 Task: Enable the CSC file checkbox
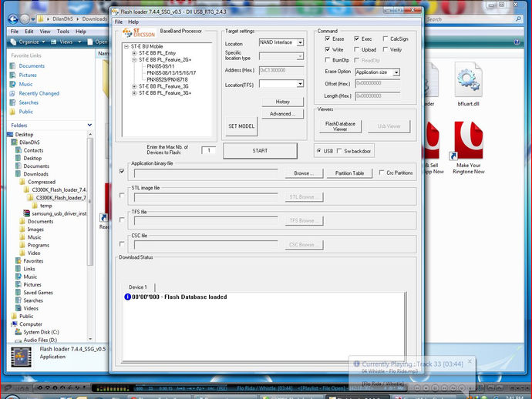[122, 244]
